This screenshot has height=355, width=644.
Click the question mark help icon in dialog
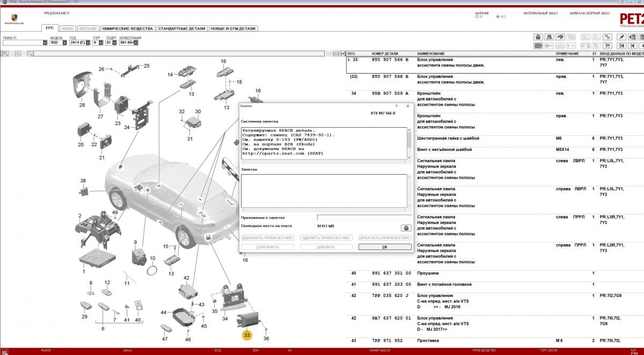point(396,106)
